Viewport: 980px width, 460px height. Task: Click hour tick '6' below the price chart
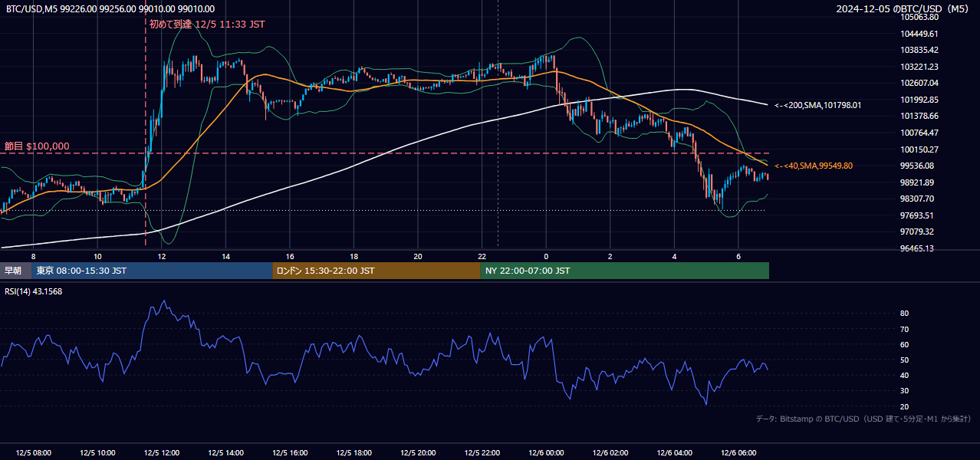pos(738,256)
